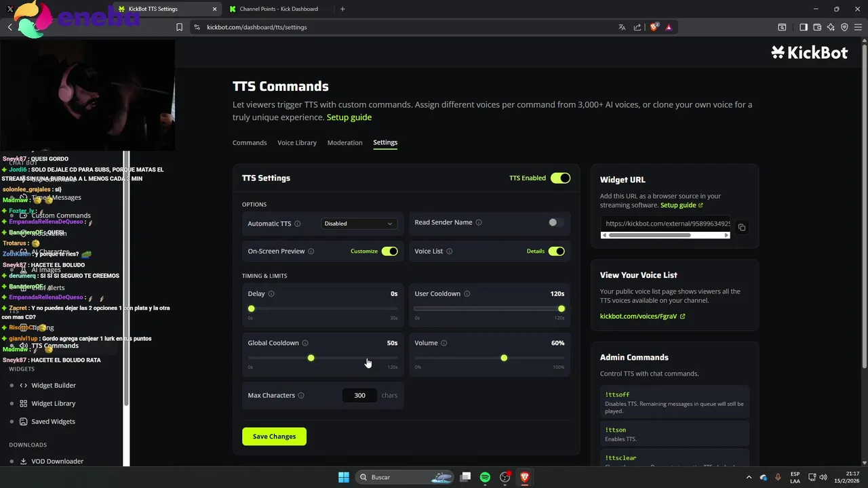Image resolution: width=868 pixels, height=488 pixels.
Task: Toggle the On-Screen Preview switch
Action: pos(389,251)
